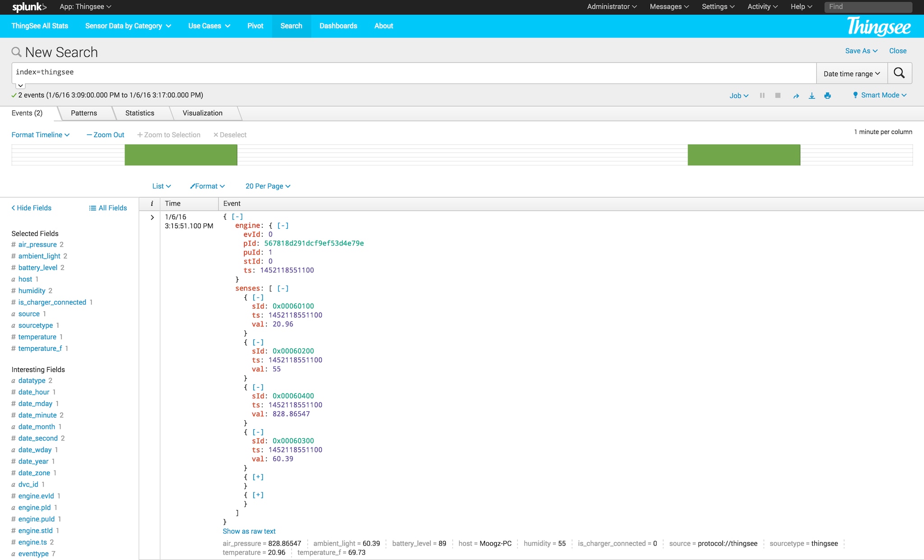Viewport: 924px width, 560px height.
Task: Click the index=thingsee search field
Action: [x=414, y=73]
